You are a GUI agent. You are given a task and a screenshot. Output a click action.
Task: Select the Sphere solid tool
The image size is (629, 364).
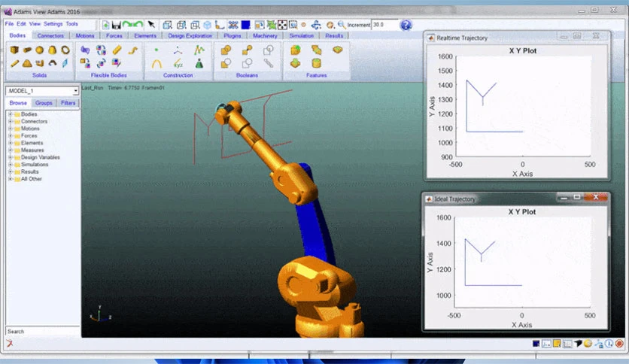39,50
